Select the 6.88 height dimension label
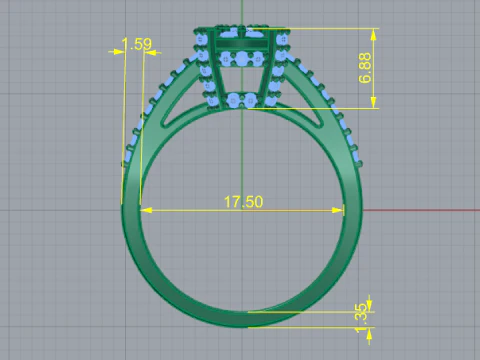This screenshot has width=480, height=360. [x=365, y=68]
